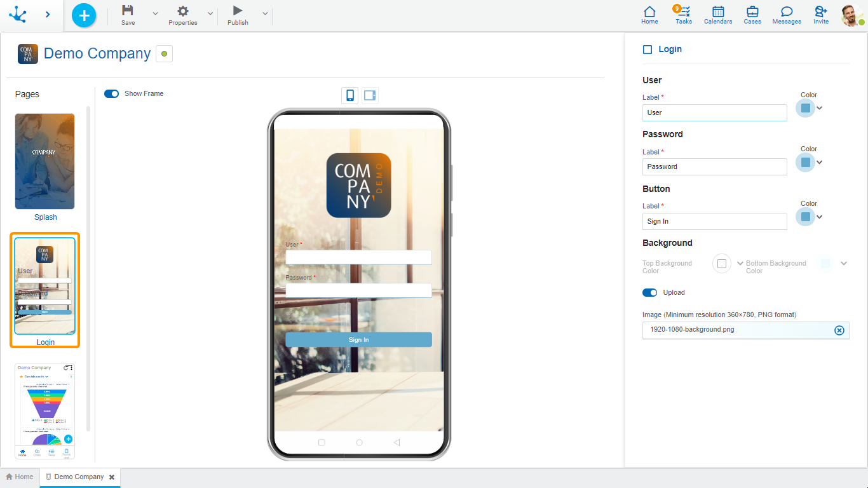Click the Password field in phone preview
The width and height of the screenshot is (868, 488).
(x=358, y=290)
